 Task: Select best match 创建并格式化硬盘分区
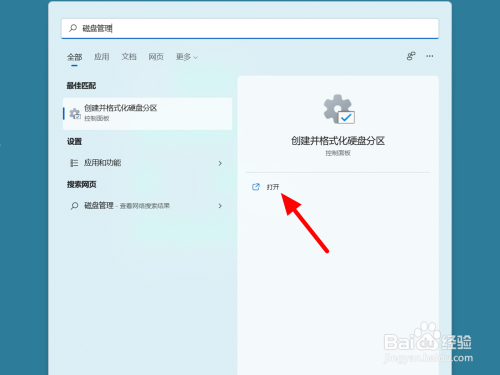[147, 113]
